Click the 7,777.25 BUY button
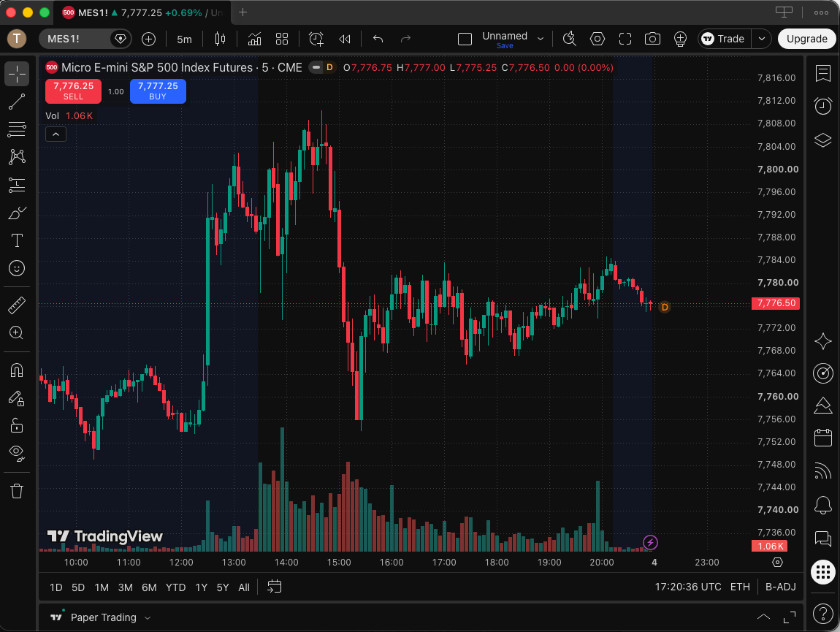The width and height of the screenshot is (840, 632). point(158,91)
